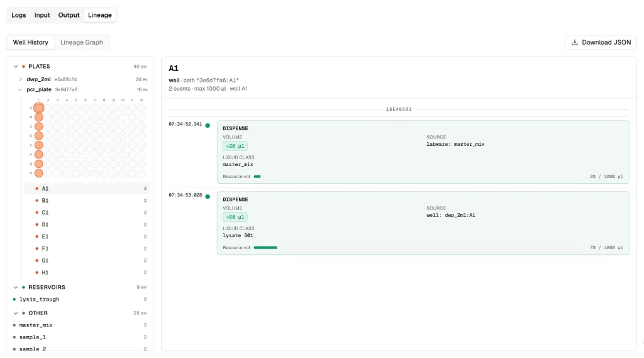This screenshot has width=644, height=358.
Task: Click the 20 / 1000 µl resource bar
Action: tap(257, 177)
